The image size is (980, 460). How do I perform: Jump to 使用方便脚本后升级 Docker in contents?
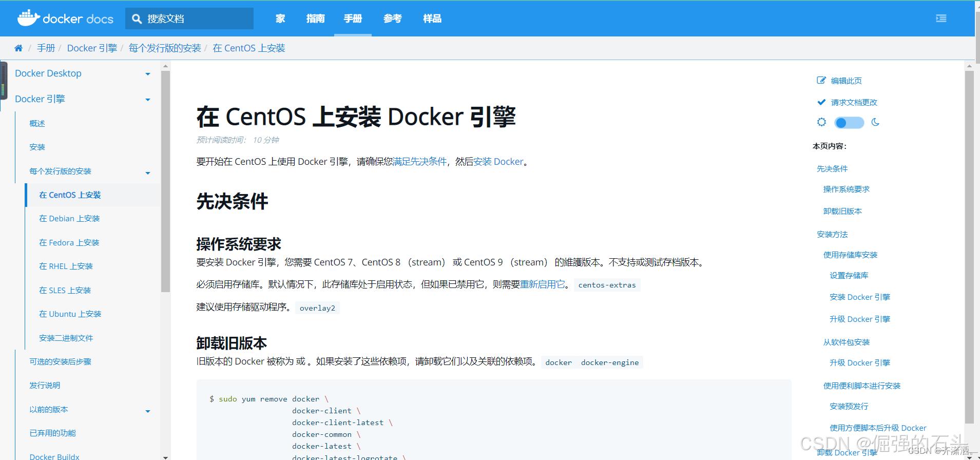click(x=878, y=428)
